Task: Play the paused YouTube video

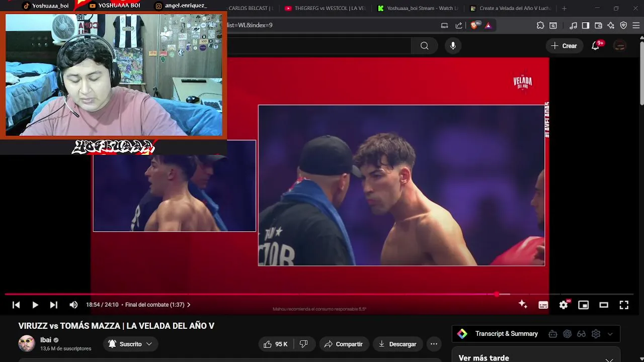Action: [35, 305]
